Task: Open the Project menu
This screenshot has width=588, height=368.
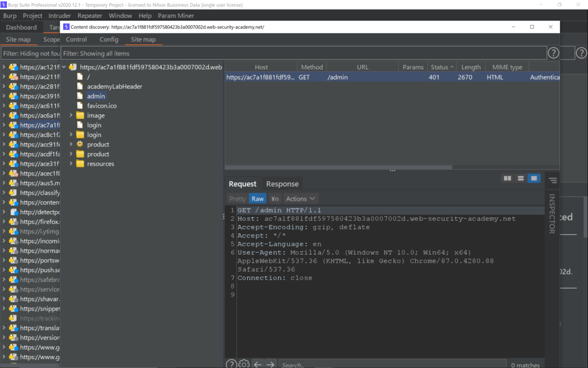Action: pos(33,16)
